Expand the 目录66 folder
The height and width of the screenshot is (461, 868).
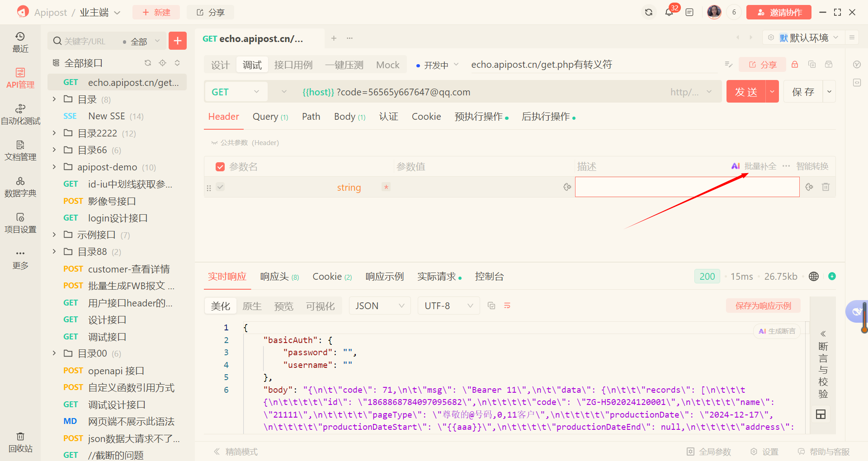pos(54,150)
